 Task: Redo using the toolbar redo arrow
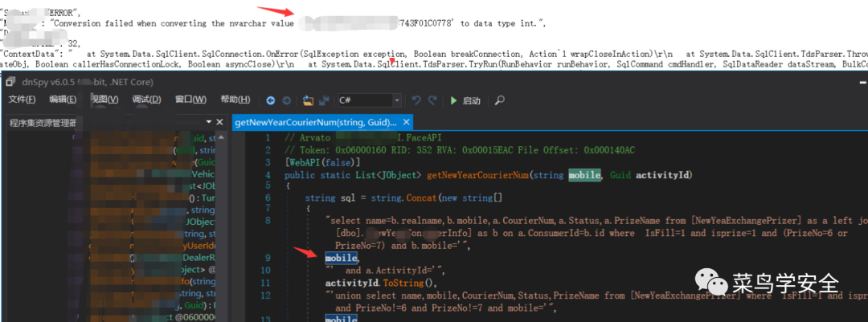coord(433,100)
